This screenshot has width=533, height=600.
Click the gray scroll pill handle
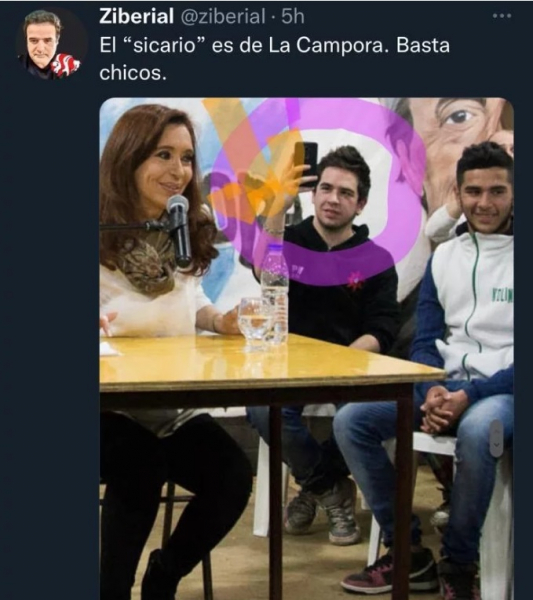coord(497,438)
